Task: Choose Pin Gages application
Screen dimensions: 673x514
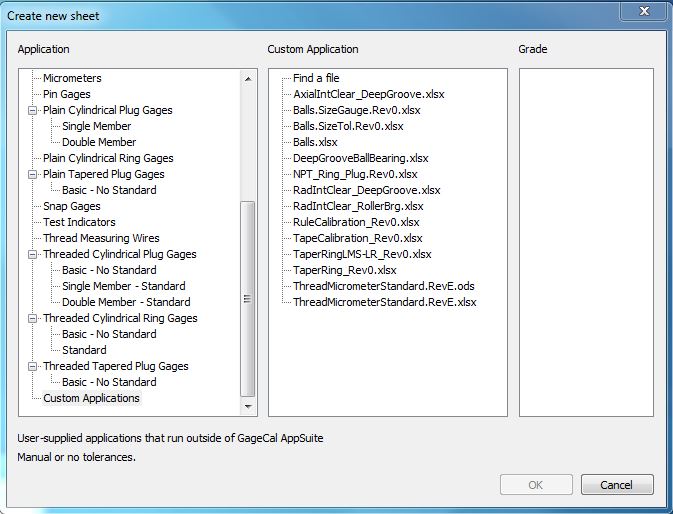Action: [x=67, y=94]
